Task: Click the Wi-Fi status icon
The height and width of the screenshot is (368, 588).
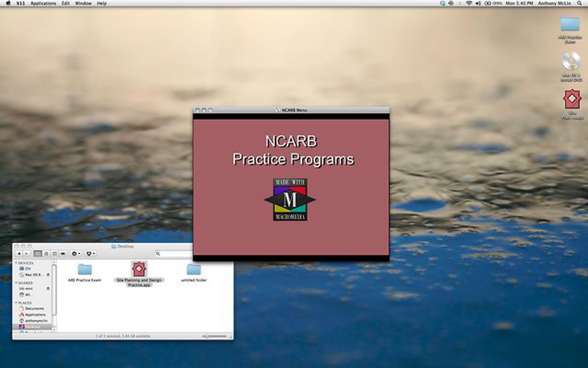Action: (x=469, y=3)
